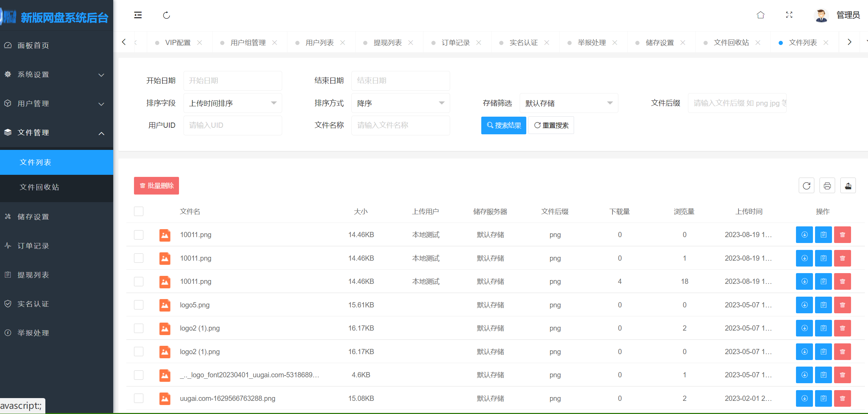Click the sidebar collapse menu icon

tap(138, 15)
